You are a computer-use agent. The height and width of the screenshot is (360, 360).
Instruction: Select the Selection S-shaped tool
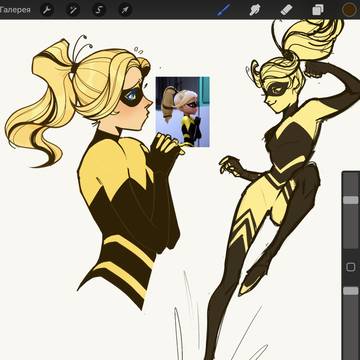[x=99, y=10]
